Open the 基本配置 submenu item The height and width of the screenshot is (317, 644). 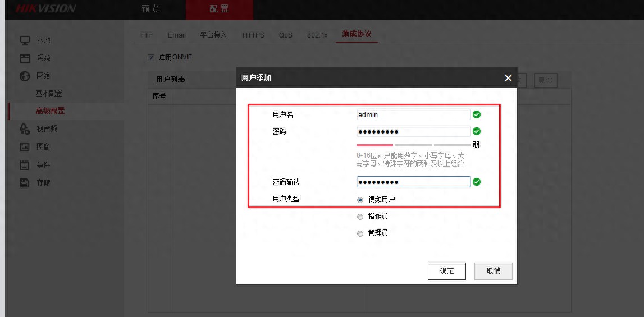pos(49,93)
